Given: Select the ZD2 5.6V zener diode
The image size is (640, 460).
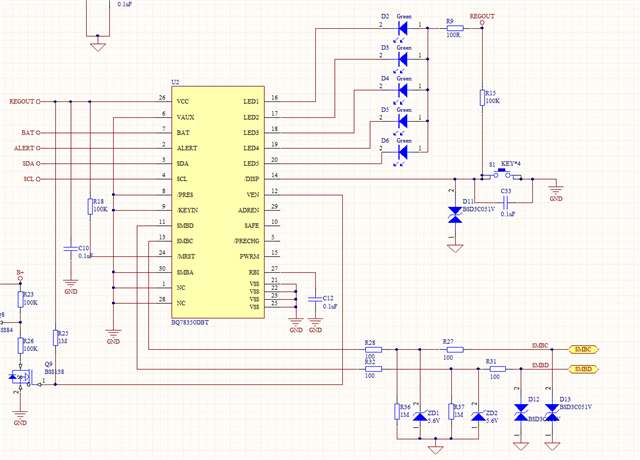Looking at the screenshot, I should [x=478, y=416].
